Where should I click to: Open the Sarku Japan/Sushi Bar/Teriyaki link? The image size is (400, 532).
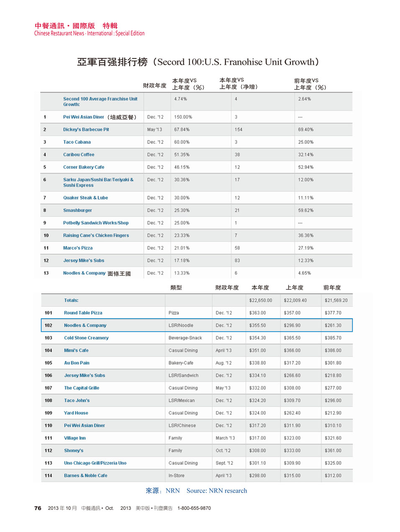[x=98, y=182]
